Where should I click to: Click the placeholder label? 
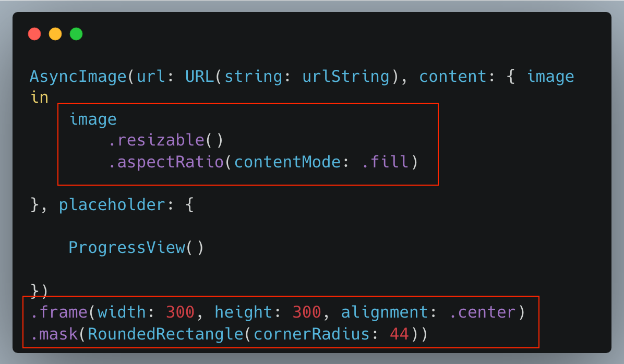click(x=112, y=205)
